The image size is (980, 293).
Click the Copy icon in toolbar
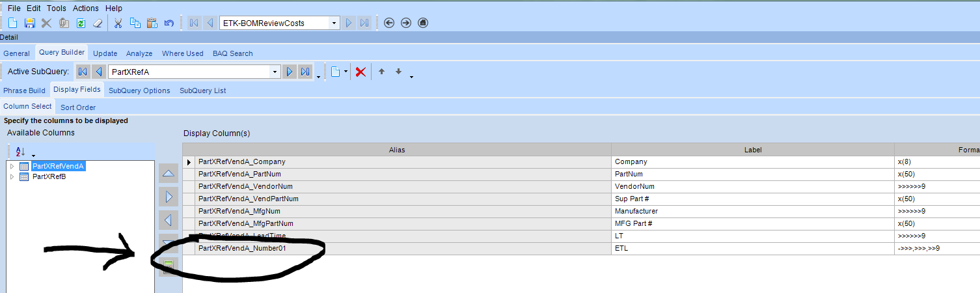135,23
